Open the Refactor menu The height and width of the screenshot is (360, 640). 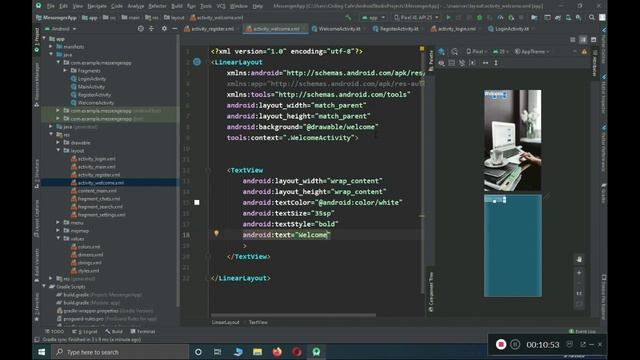point(157,6)
